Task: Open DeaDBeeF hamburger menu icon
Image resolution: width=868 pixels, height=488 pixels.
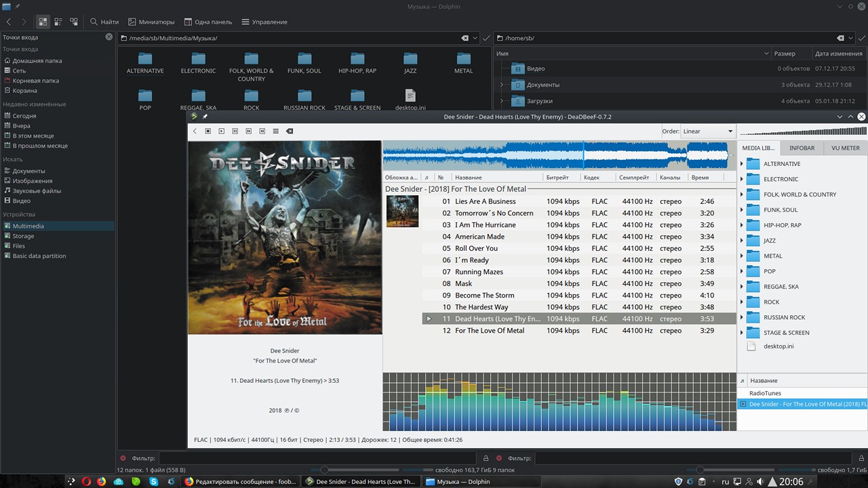Action: click(x=275, y=131)
